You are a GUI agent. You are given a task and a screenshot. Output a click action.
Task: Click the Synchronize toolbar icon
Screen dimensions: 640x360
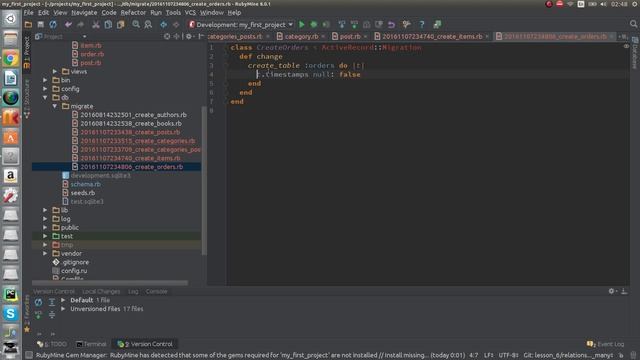tap(53, 25)
